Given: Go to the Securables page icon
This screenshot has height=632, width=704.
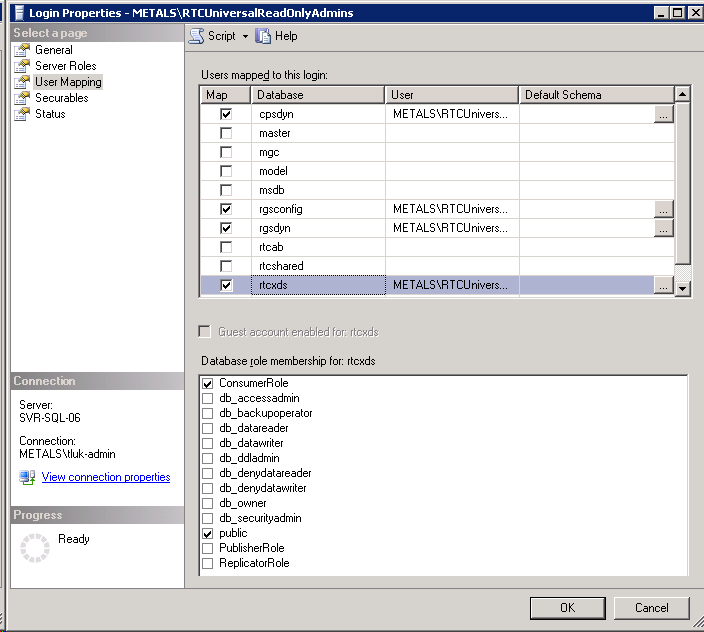Looking at the screenshot, I should (x=22, y=98).
